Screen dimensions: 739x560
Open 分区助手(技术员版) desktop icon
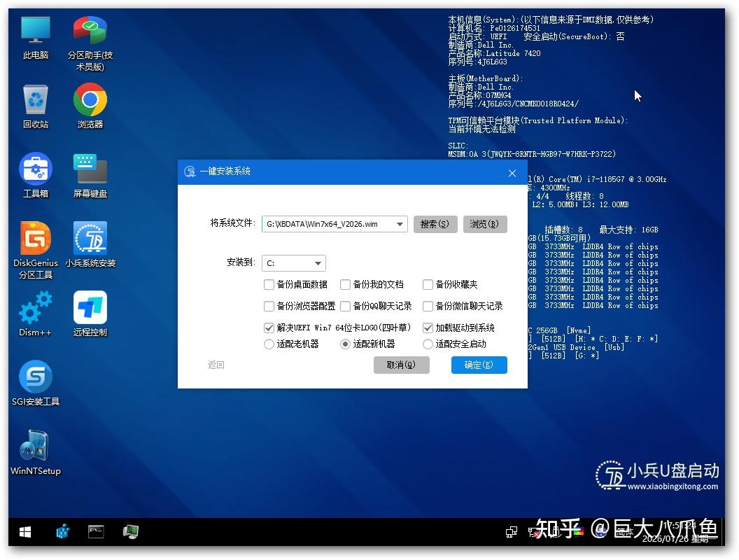click(90, 43)
